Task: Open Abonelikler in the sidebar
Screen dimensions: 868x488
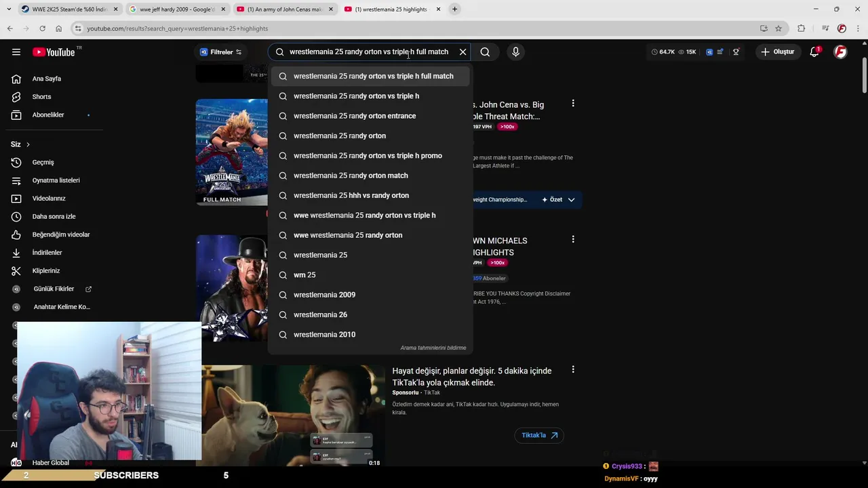Action: coord(47,115)
